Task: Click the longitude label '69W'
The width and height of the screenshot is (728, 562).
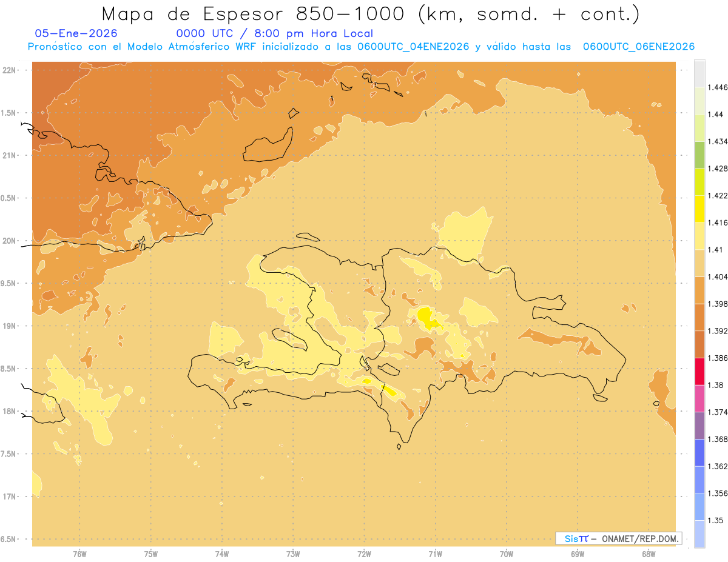Action: tap(578, 554)
